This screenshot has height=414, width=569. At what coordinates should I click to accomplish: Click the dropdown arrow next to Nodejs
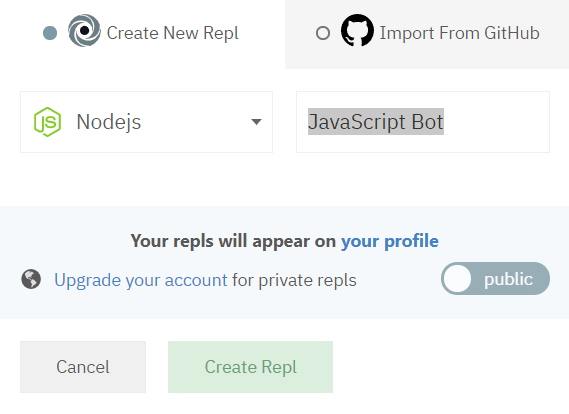point(256,122)
